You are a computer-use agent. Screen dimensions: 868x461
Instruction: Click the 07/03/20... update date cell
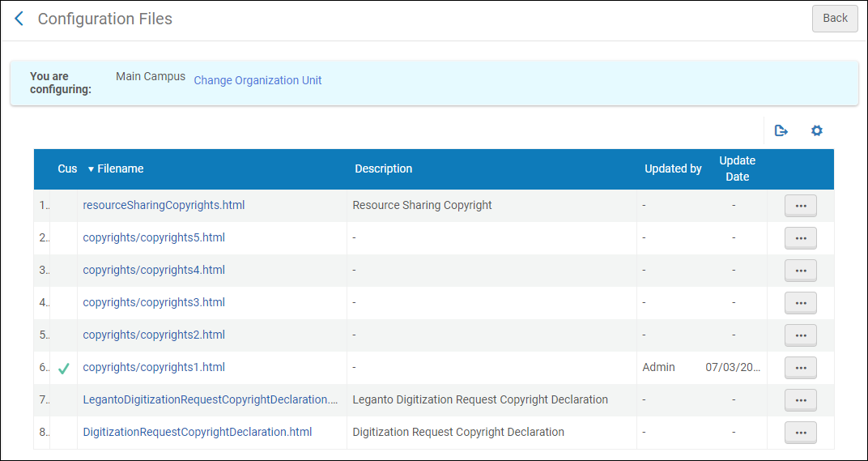click(x=734, y=367)
